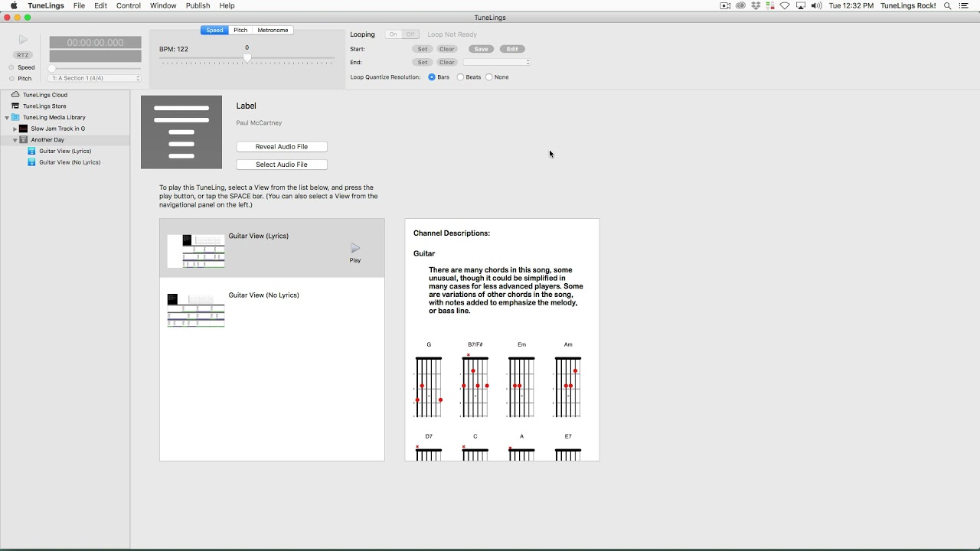Click the play transport button
This screenshot has height=551, width=980.
click(23, 40)
